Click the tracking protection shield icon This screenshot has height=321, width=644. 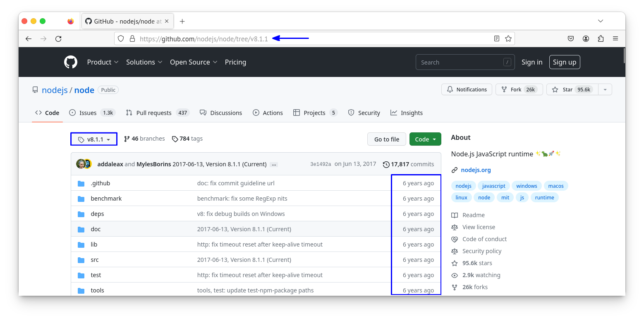pyautogui.click(x=121, y=38)
